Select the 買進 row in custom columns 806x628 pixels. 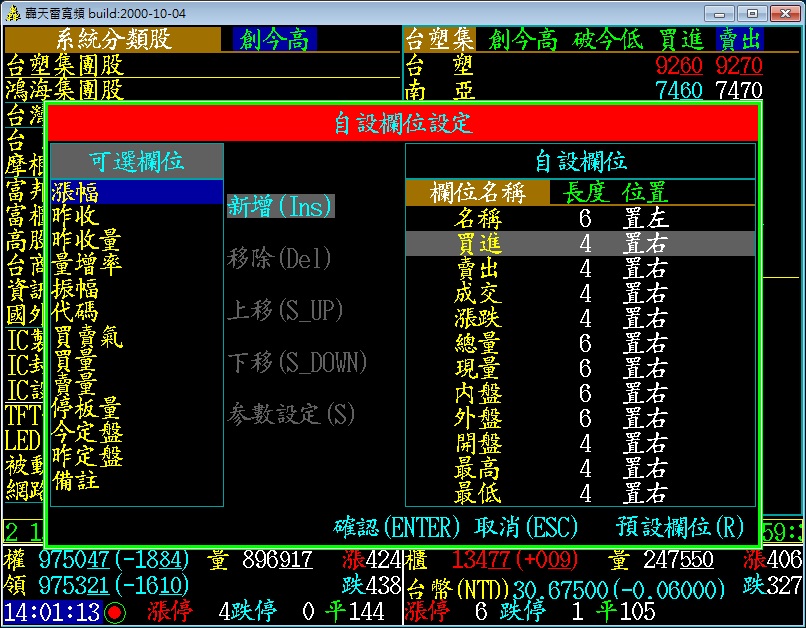580,243
